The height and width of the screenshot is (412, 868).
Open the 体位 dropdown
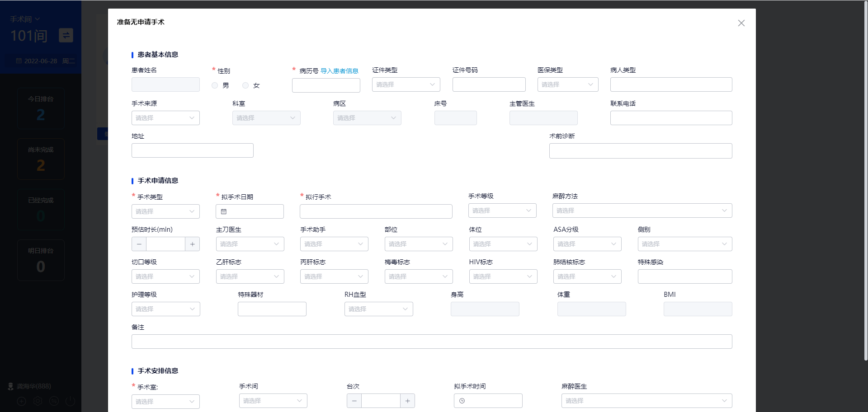click(x=503, y=244)
